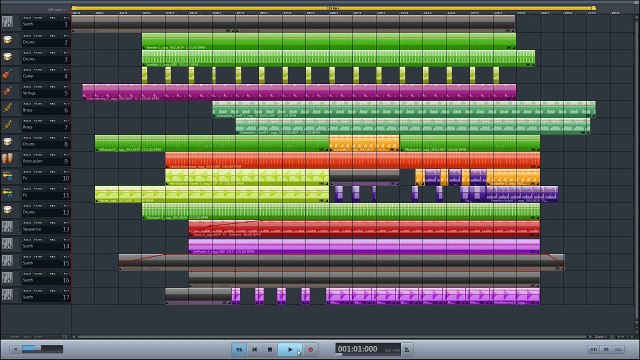
Task: Click the Drums track 8 drum icon
Action: pyautogui.click(x=7, y=142)
